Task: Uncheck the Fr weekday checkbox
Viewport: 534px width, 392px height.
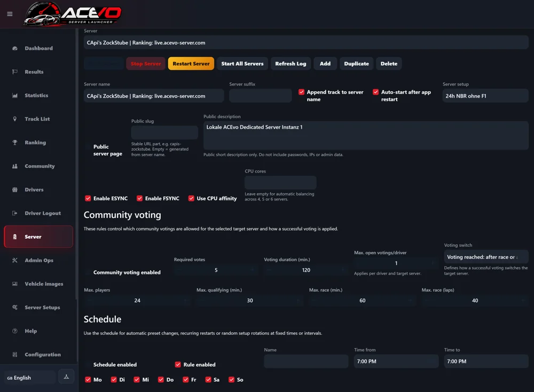Action: [x=186, y=379]
